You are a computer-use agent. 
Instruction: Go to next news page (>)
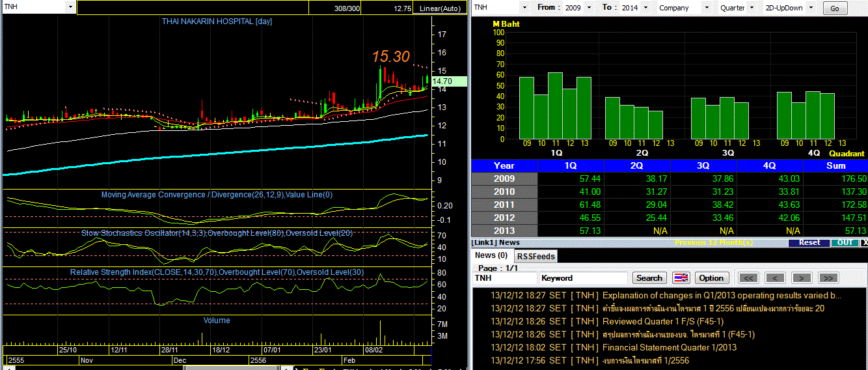coord(802,277)
